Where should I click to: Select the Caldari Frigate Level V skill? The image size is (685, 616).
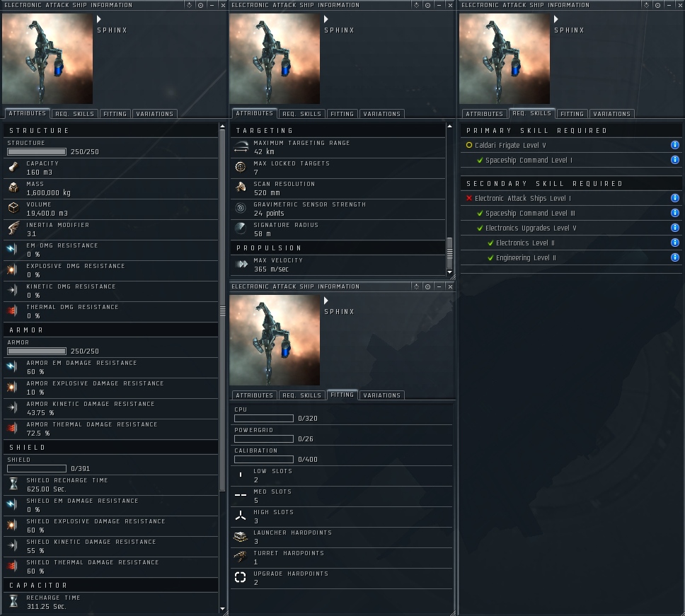(x=510, y=146)
